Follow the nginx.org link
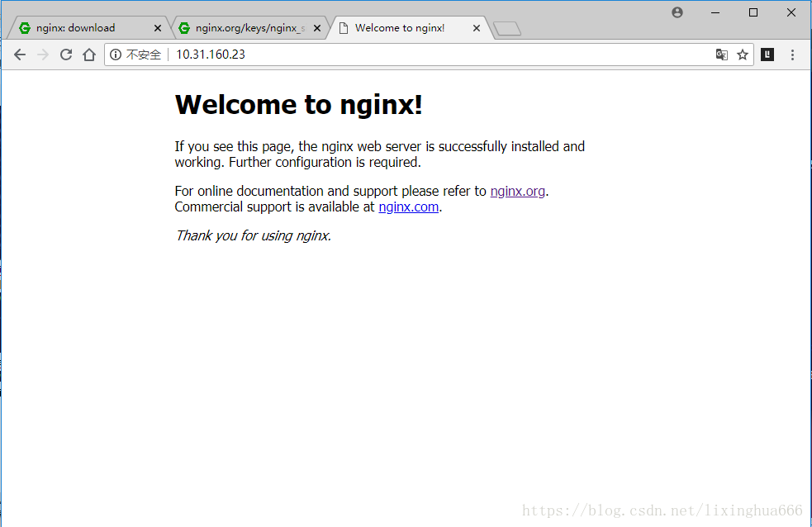The image size is (812, 527). 517,191
